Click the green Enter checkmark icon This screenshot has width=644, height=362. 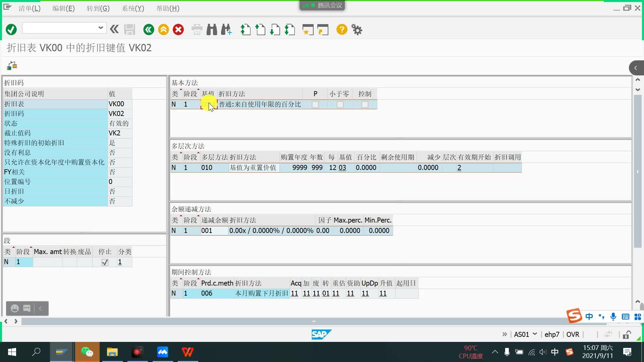pos(11,29)
